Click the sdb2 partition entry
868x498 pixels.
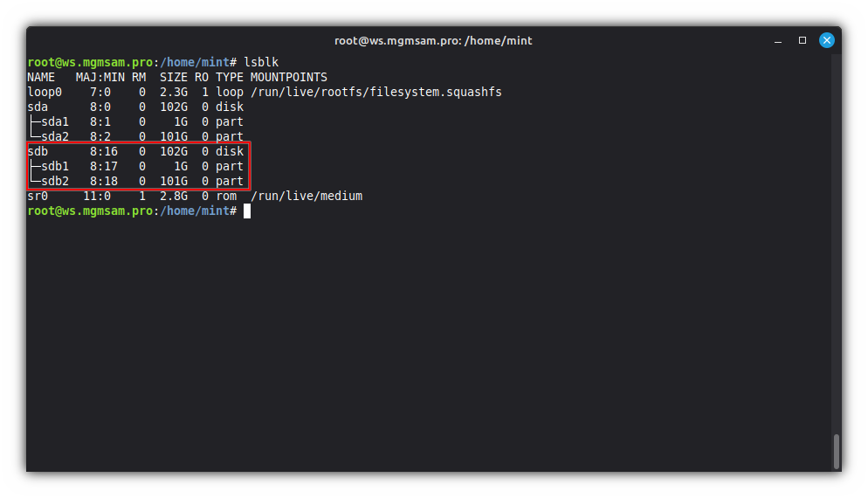click(54, 181)
